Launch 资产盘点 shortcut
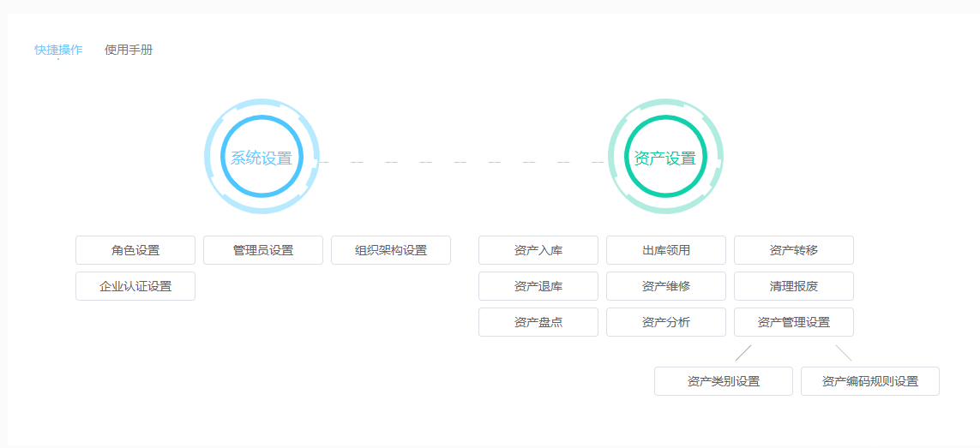980x448 pixels. [538, 322]
